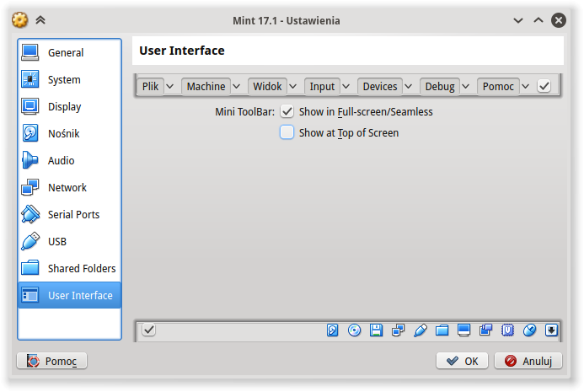Toggle the Pomoc menu button in the menu bar editor

(x=498, y=87)
